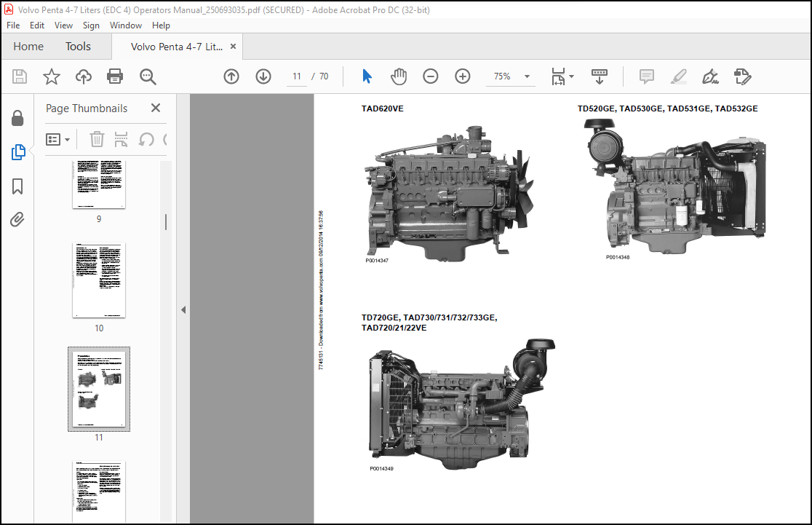Open the Bookmarks sidebar icon
Image resolution: width=812 pixels, height=525 pixels.
point(17,186)
